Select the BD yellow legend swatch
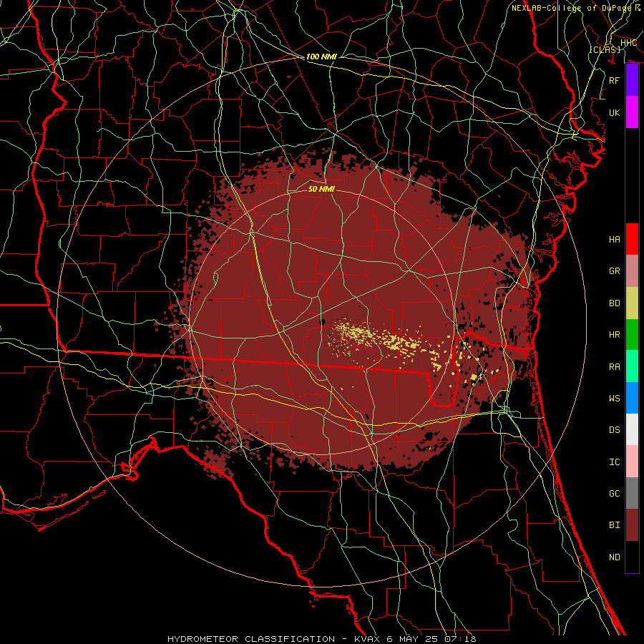Viewport: 644px width, 644px height. 632,303
